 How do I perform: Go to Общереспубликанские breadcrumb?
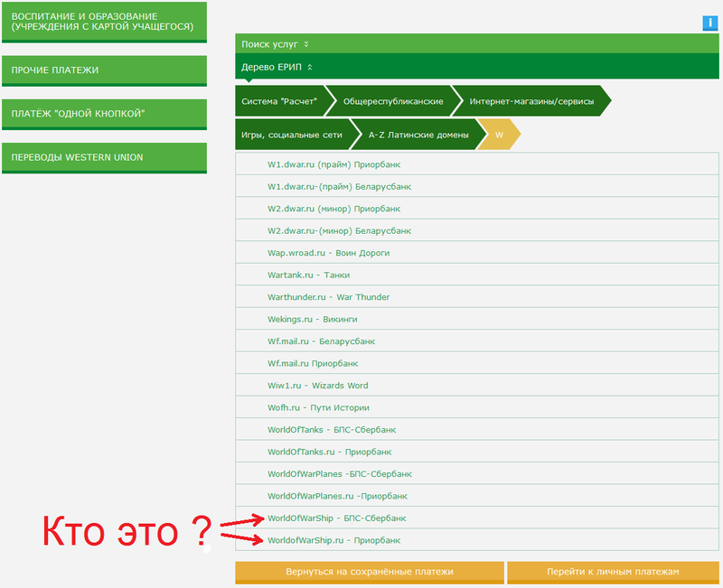coord(393,101)
